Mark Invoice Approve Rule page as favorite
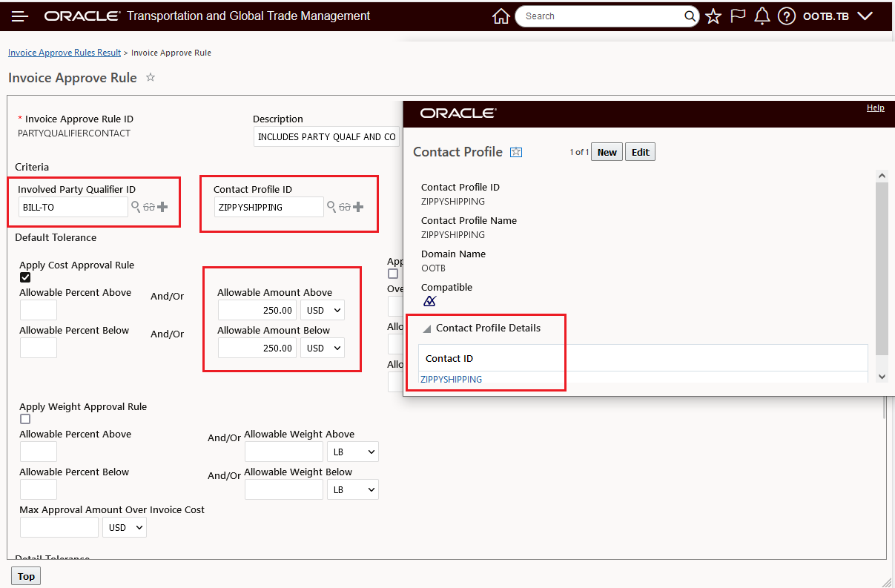The height and width of the screenshot is (588, 895). click(151, 77)
